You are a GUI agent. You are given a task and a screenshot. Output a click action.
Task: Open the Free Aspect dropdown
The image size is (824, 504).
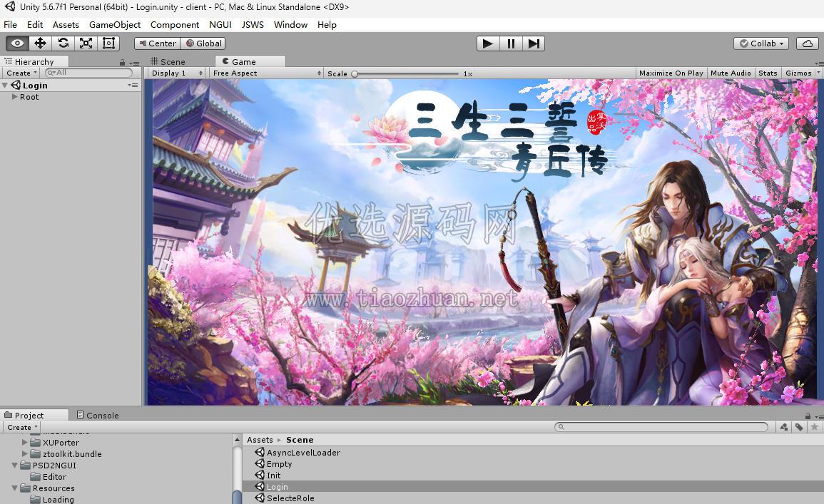266,73
